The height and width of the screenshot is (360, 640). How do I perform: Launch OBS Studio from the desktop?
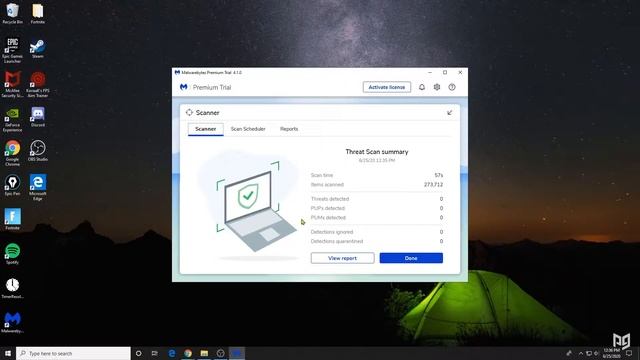point(38,151)
